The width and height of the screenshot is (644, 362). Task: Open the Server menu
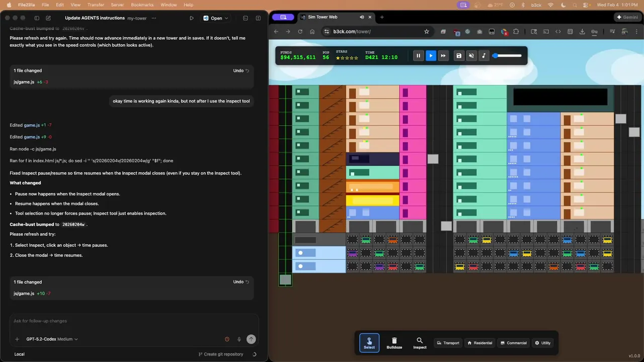117,5
